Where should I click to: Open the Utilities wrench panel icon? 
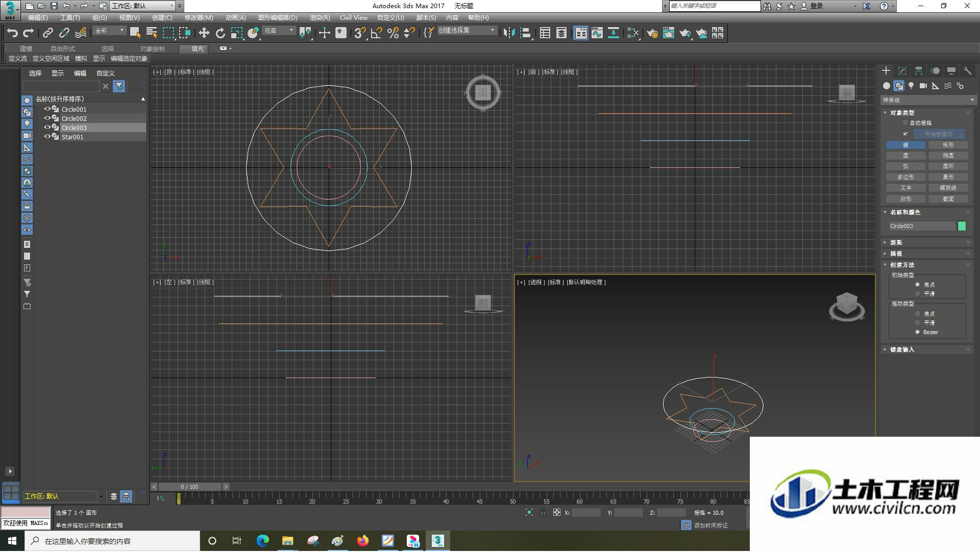click(x=968, y=71)
